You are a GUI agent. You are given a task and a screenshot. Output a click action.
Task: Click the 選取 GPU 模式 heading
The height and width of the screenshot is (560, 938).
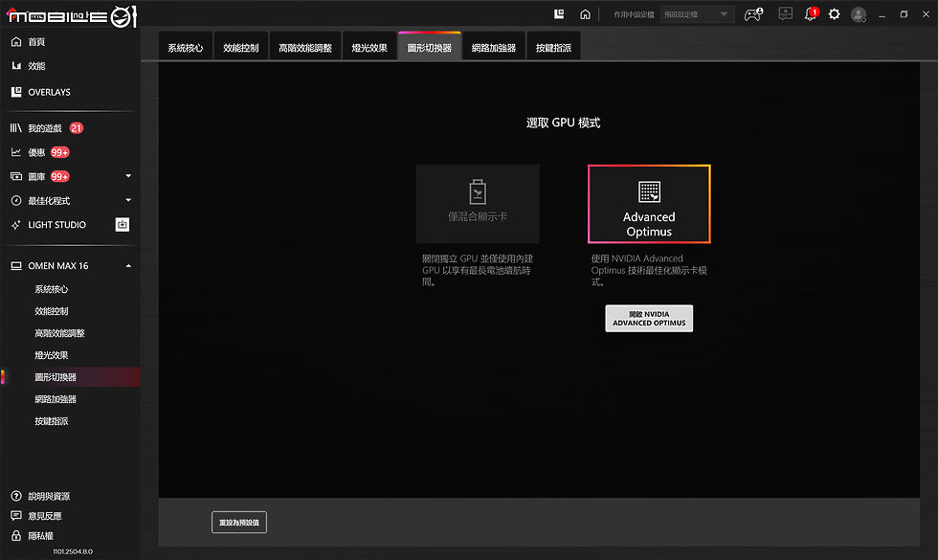tap(563, 123)
